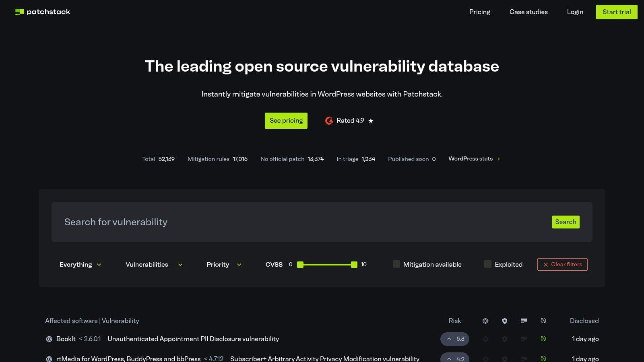Screen dimensions: 644x362
Task: Click the dimmed target icon in BookIt row
Action: (x=485, y=339)
